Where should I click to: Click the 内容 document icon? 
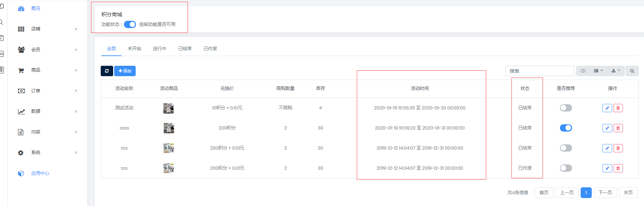pyautogui.click(x=21, y=132)
